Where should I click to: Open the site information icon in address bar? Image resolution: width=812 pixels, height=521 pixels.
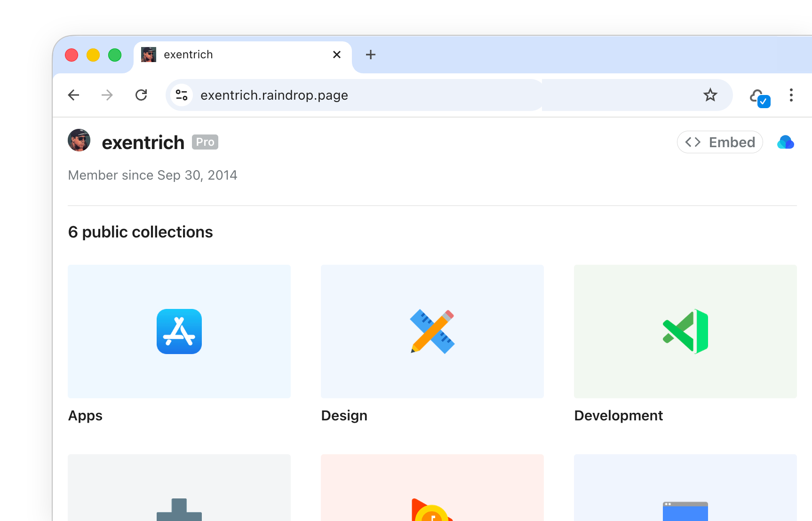click(182, 95)
